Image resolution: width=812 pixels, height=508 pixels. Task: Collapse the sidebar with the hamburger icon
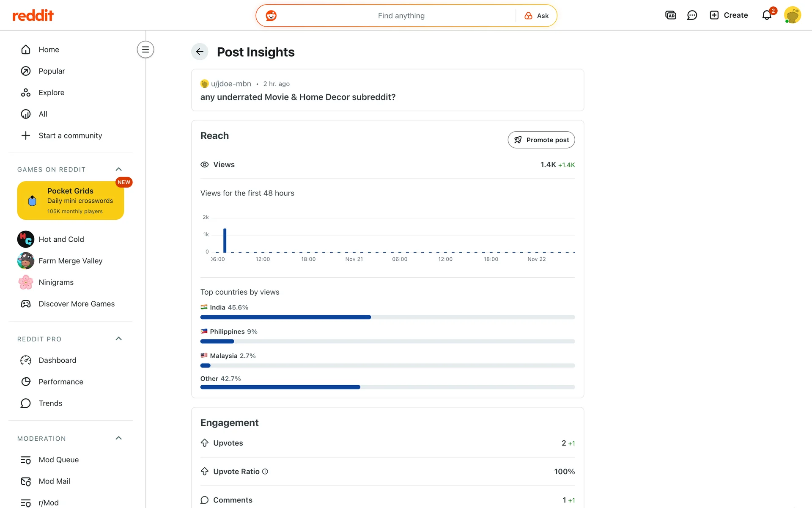[x=145, y=50]
